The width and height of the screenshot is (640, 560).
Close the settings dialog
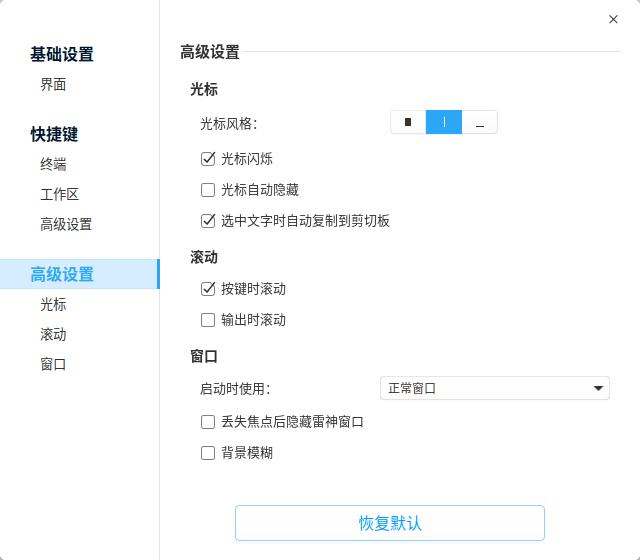(x=613, y=19)
